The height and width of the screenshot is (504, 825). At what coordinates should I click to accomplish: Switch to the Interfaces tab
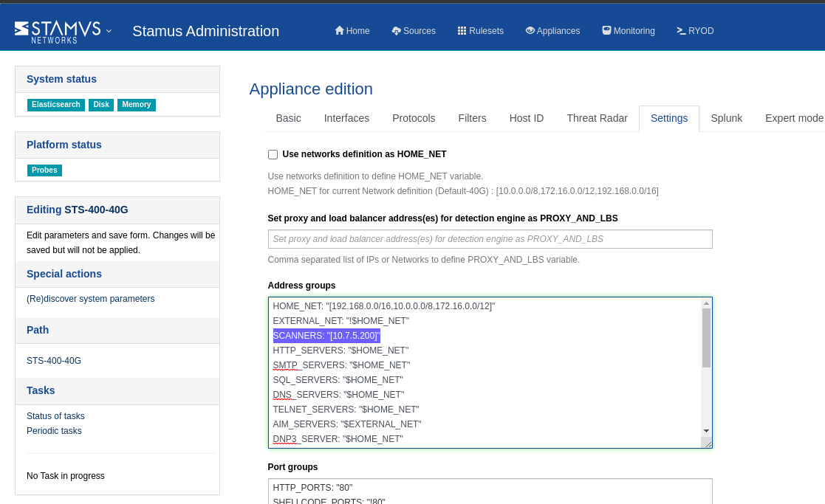click(346, 118)
